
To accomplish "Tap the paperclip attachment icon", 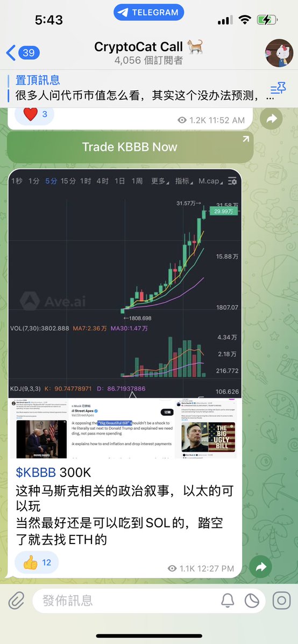I will click(x=17, y=601).
